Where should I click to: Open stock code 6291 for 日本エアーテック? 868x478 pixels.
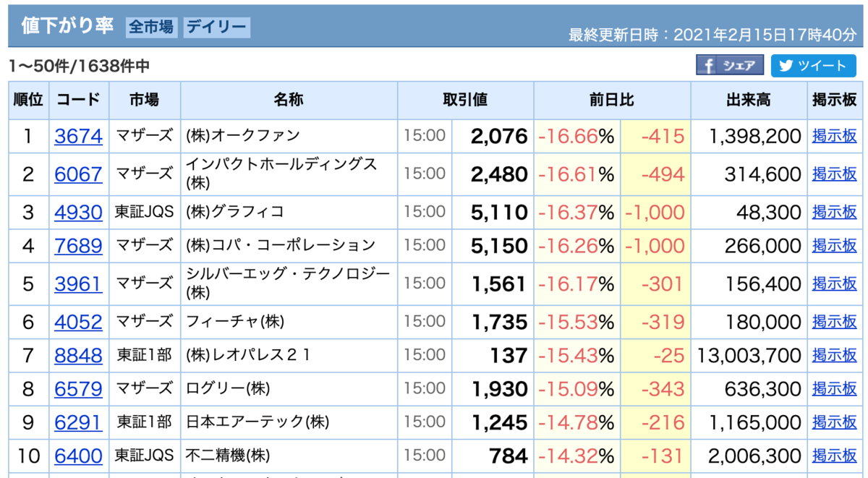pyautogui.click(x=78, y=422)
